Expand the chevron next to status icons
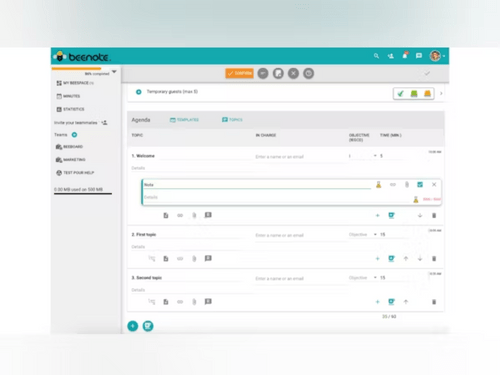 tap(441, 93)
